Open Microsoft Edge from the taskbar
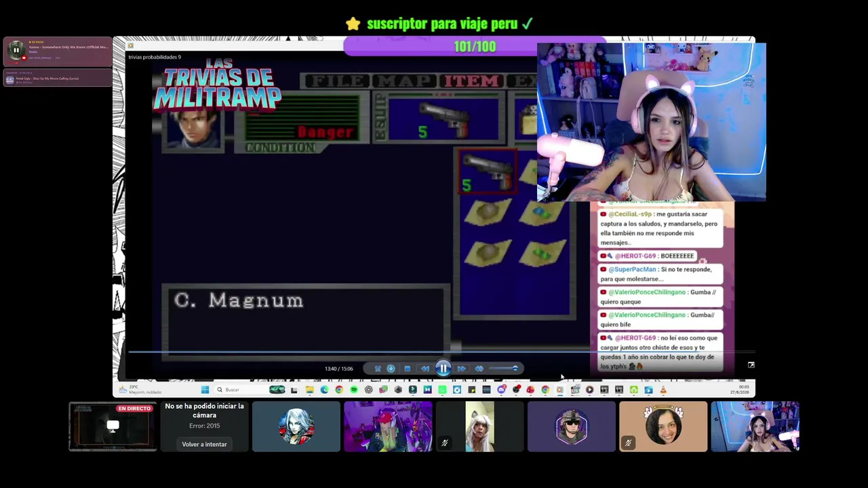 [x=324, y=390]
